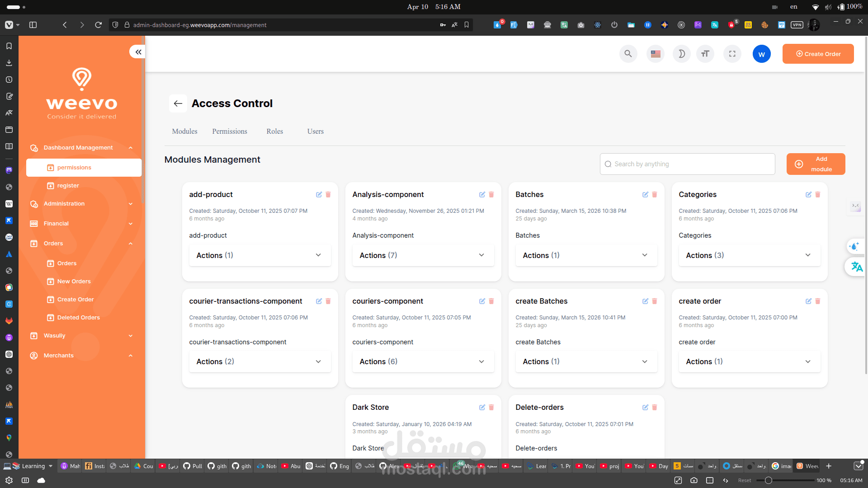Open the search magnifier in top header

(x=628, y=54)
